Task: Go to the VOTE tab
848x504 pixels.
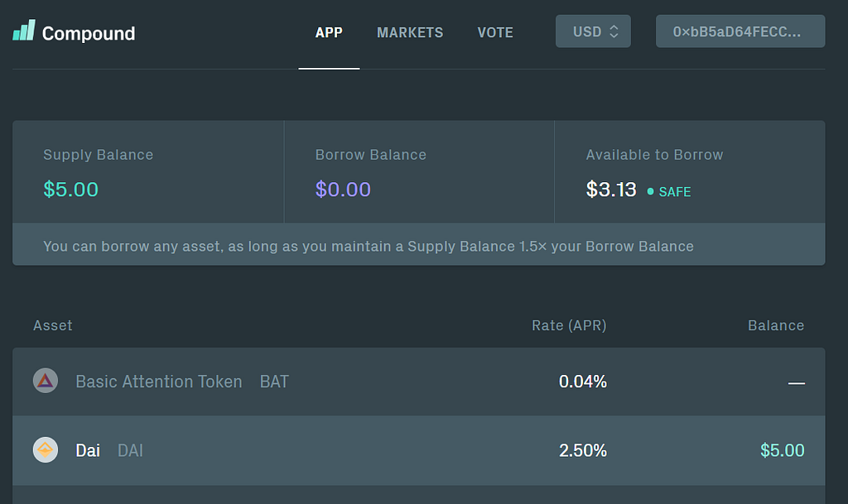Action: click(495, 32)
